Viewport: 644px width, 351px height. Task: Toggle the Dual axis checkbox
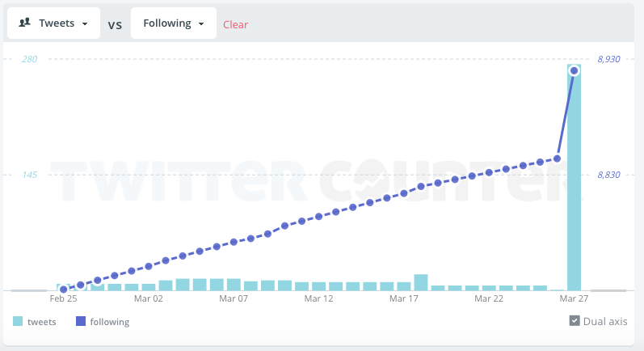(x=575, y=321)
